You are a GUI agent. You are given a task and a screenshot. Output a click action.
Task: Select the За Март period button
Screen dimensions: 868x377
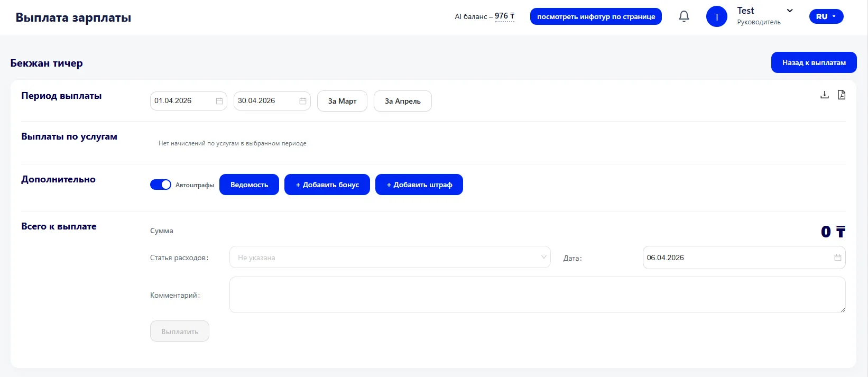pos(342,101)
